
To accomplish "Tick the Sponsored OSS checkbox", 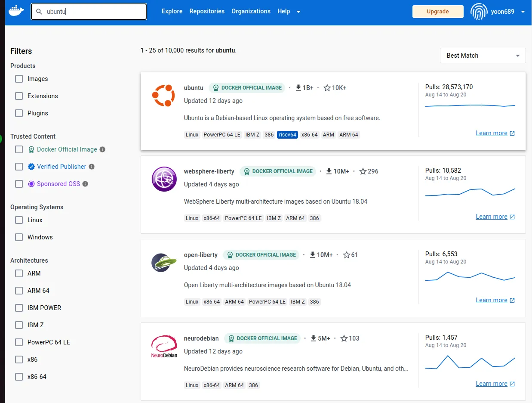I will (x=19, y=184).
